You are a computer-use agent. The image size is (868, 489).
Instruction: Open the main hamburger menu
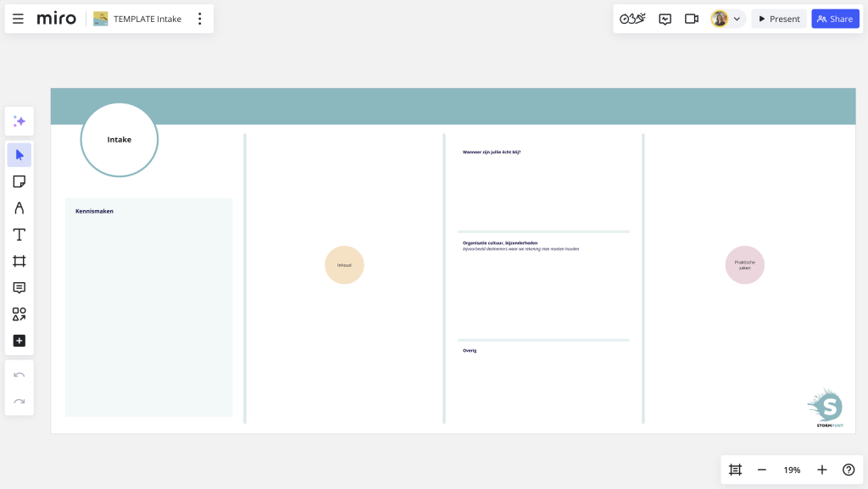click(18, 19)
